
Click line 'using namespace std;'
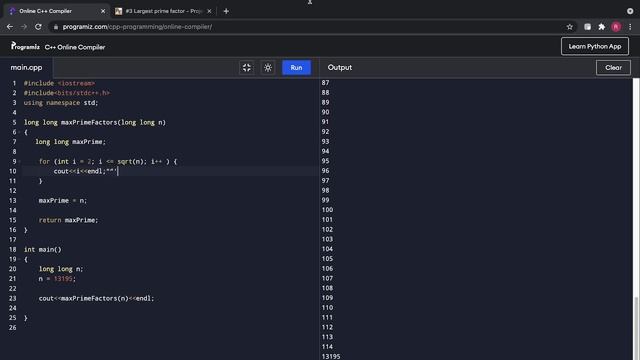click(x=61, y=103)
